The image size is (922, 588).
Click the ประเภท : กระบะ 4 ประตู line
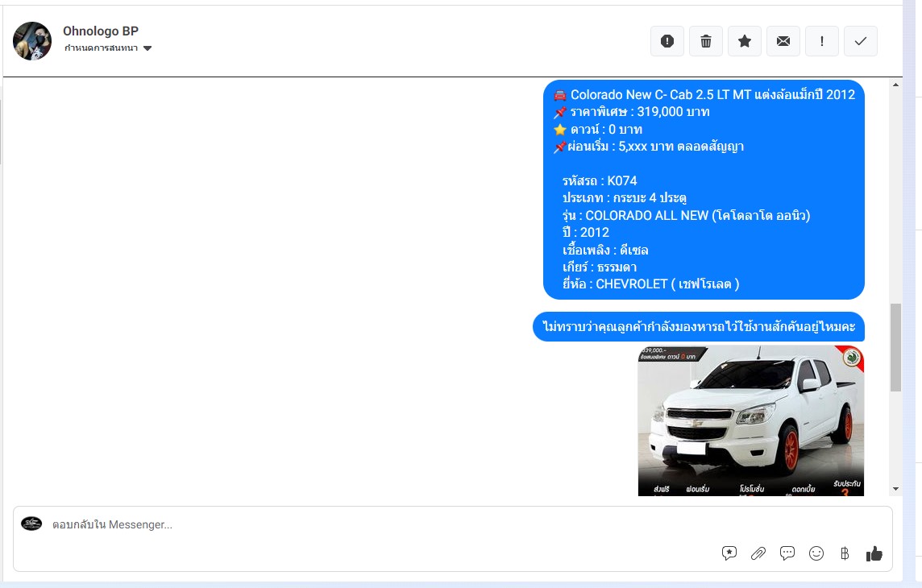[x=625, y=198]
